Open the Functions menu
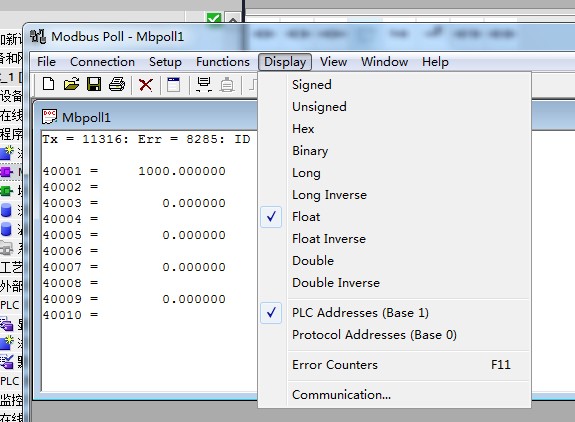This screenshot has width=575, height=422. (223, 62)
